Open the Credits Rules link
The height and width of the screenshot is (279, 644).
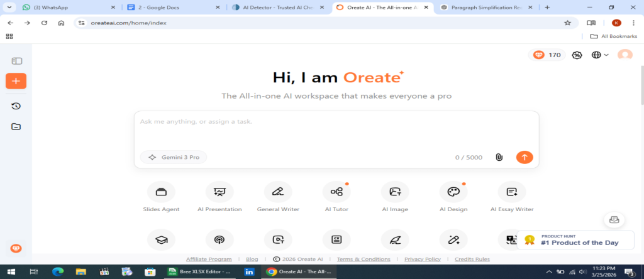[472, 260]
